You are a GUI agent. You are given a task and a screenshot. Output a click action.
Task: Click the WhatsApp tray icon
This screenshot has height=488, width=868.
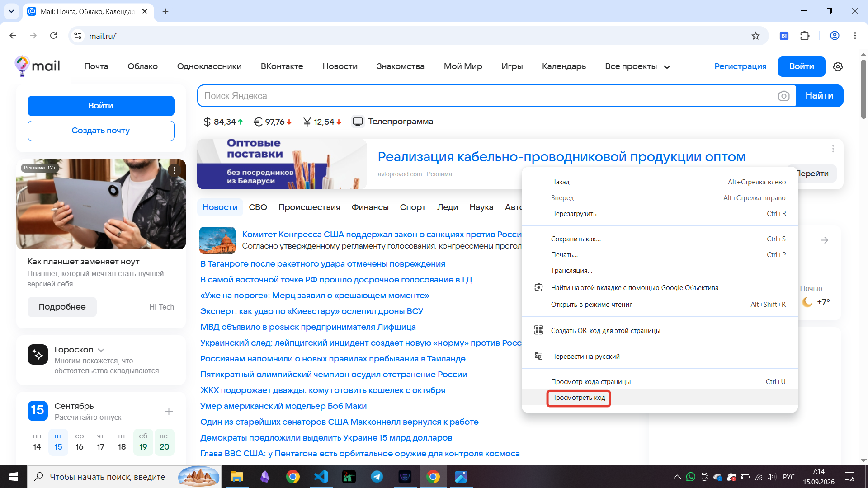[690, 477]
